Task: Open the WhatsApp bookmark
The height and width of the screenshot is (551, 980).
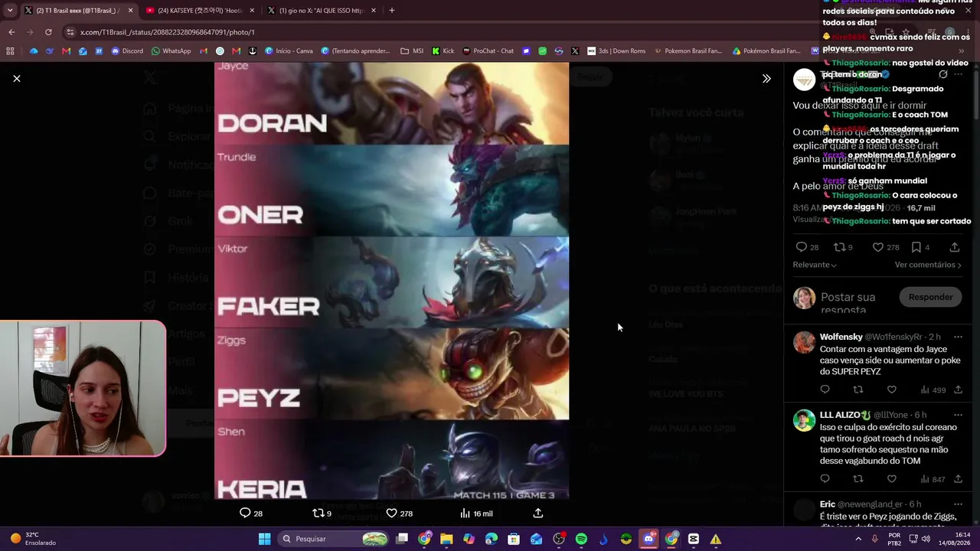Action: click(171, 51)
